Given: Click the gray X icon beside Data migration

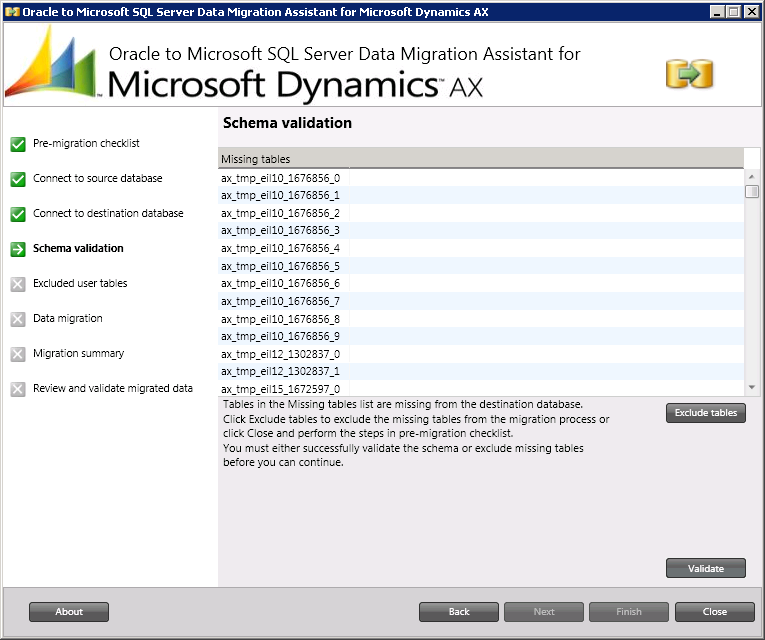Looking at the screenshot, I should pyautogui.click(x=18, y=319).
